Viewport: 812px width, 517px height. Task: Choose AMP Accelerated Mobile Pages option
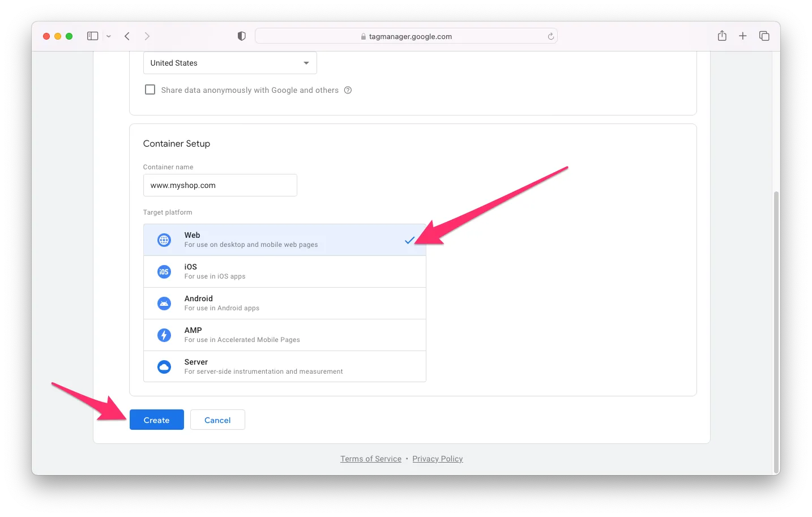[x=284, y=335]
